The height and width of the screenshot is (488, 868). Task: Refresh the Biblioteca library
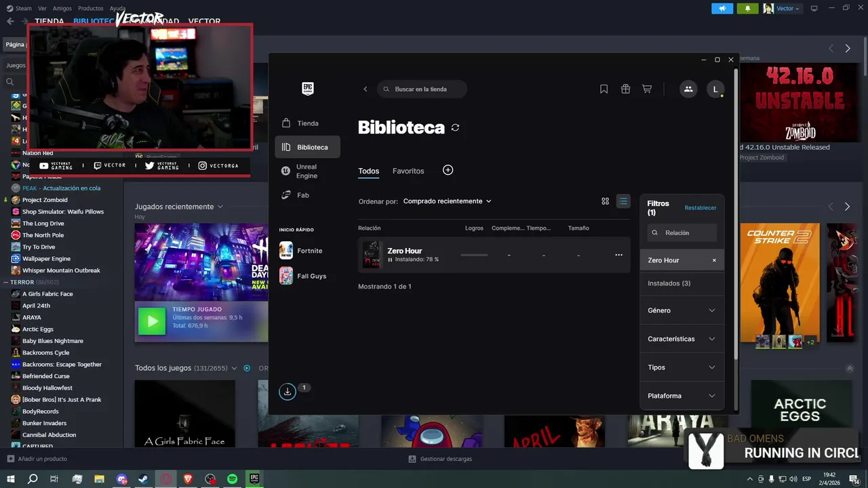[455, 127]
